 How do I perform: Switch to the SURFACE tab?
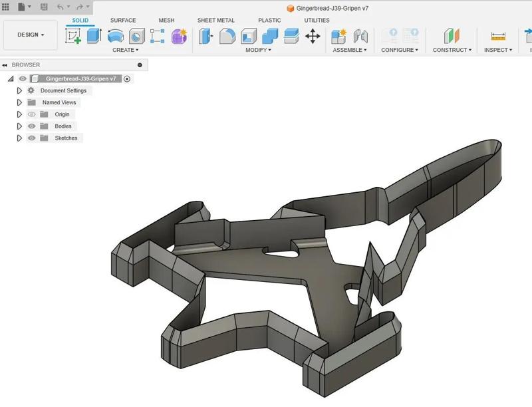point(122,20)
